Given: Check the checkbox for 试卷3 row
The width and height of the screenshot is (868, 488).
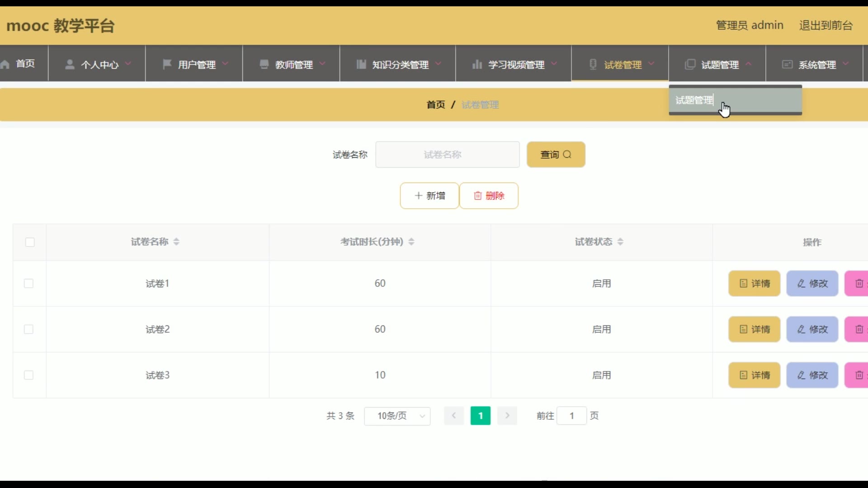Looking at the screenshot, I should (x=28, y=375).
